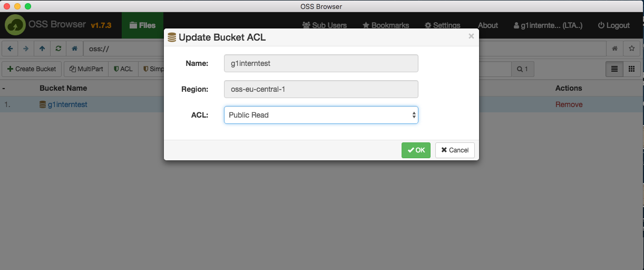This screenshot has width=644, height=270.
Task: Go up one directory level
Action: [42, 49]
